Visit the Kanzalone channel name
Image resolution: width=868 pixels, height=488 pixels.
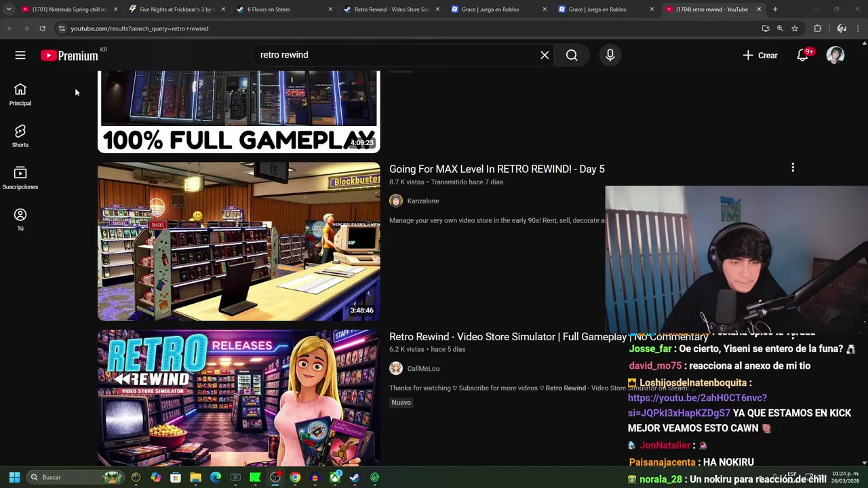423,201
